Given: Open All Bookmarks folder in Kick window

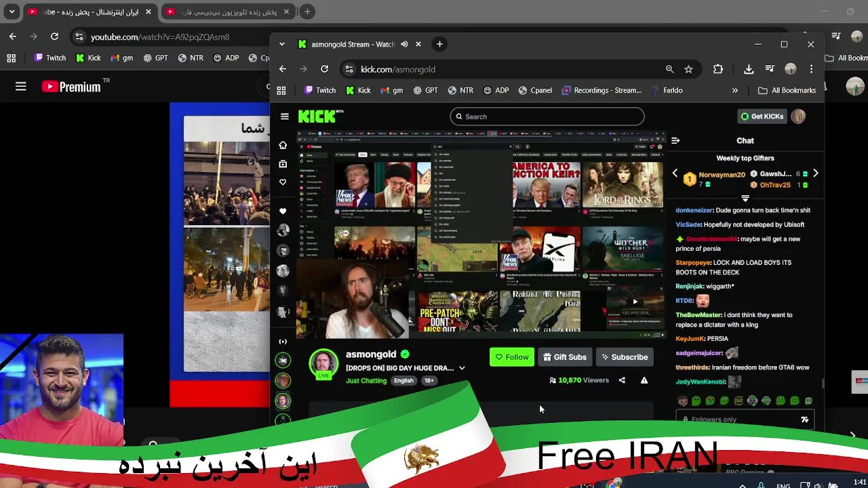Looking at the screenshot, I should click(787, 90).
